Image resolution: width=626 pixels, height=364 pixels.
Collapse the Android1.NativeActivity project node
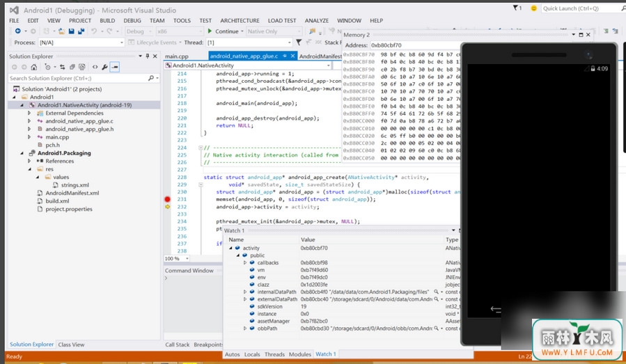(x=22, y=105)
